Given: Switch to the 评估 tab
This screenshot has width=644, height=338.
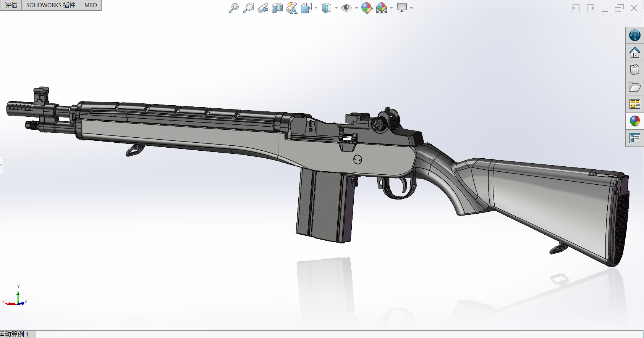Looking at the screenshot, I should click(11, 5).
